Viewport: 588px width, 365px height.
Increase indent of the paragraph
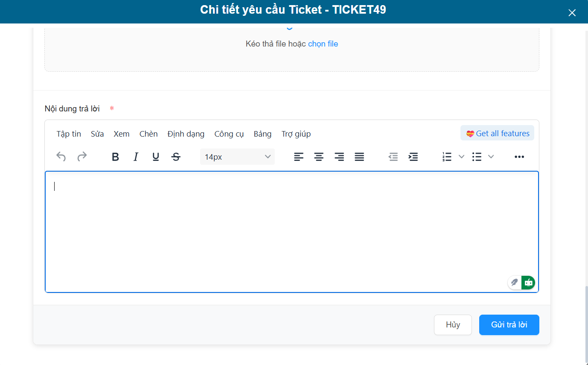coord(413,157)
